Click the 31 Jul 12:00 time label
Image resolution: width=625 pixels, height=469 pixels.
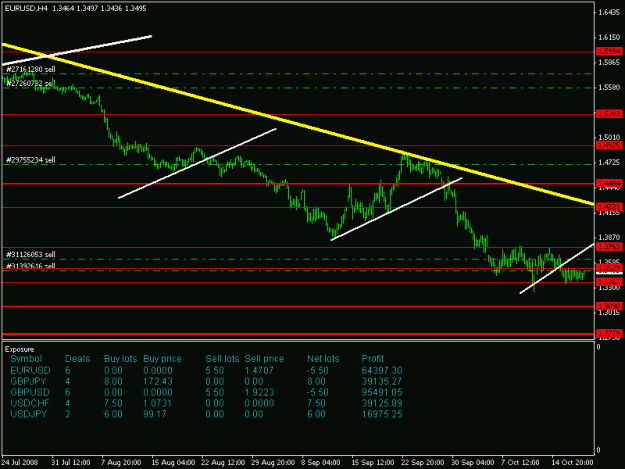click(x=71, y=462)
